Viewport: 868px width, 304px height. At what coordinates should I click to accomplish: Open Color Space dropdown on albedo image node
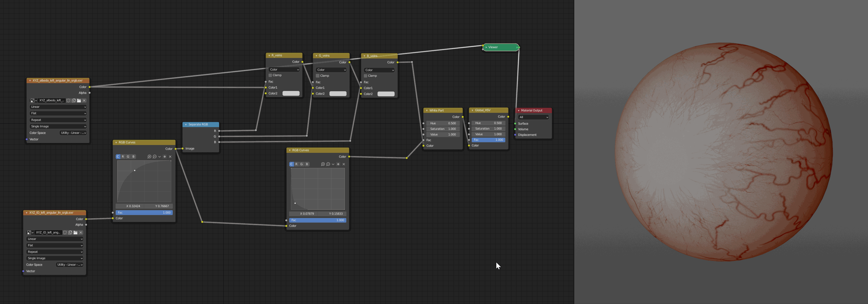pyautogui.click(x=73, y=133)
